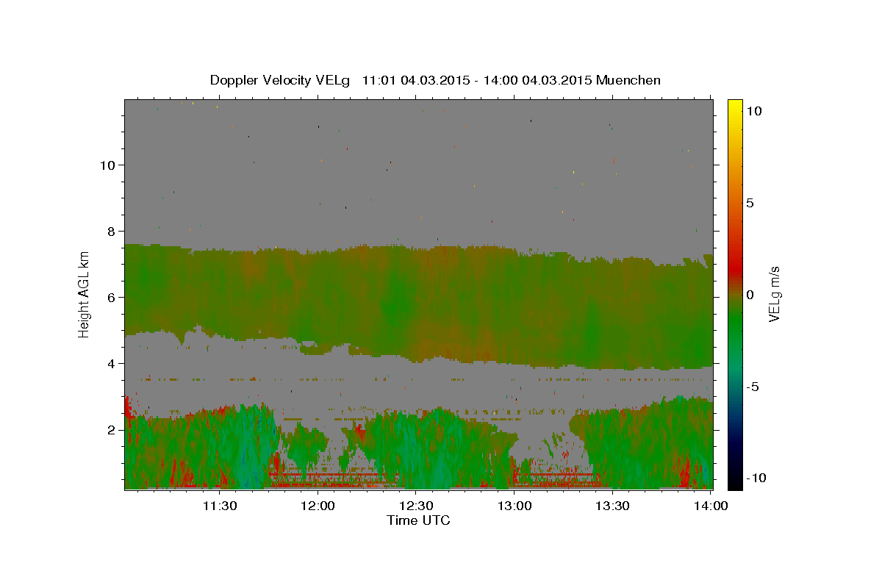Click the height axis label '4'
This screenshot has height=588, width=882.
click(x=111, y=363)
